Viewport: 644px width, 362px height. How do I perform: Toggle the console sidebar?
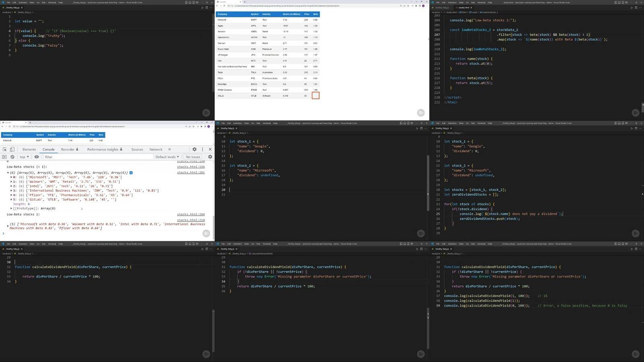[4, 157]
